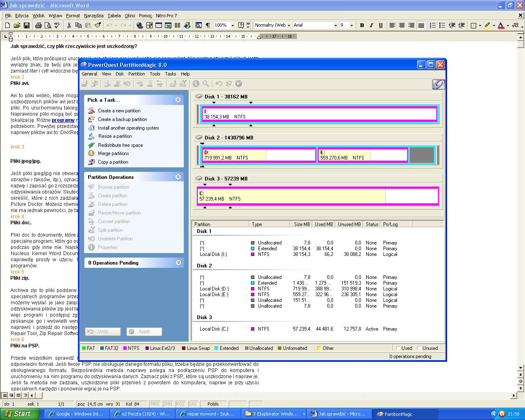
Task: Use the Format Painter brush icon
Action: point(98,25)
